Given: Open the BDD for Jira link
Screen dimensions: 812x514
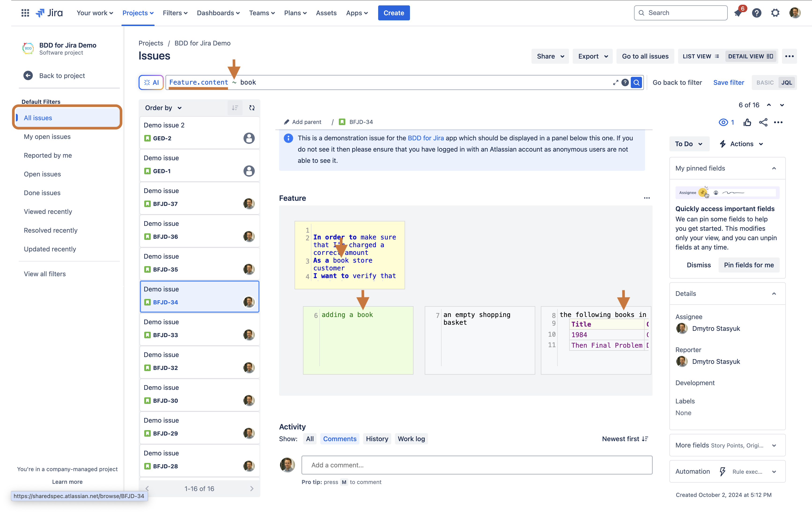Looking at the screenshot, I should click(x=426, y=138).
